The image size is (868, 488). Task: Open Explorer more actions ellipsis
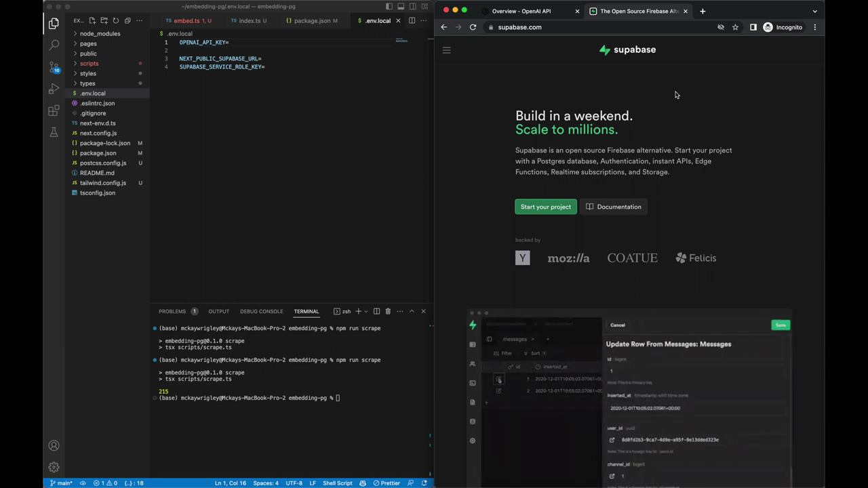[x=139, y=21]
